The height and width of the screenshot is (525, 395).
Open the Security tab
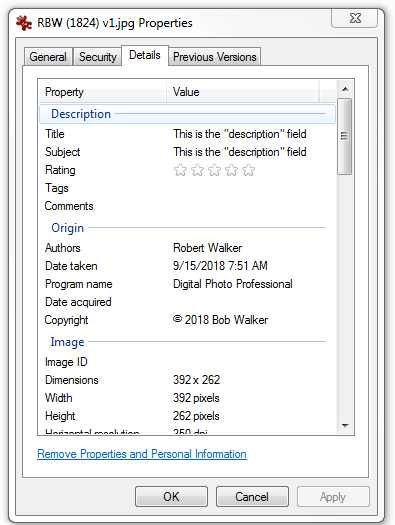click(x=97, y=57)
